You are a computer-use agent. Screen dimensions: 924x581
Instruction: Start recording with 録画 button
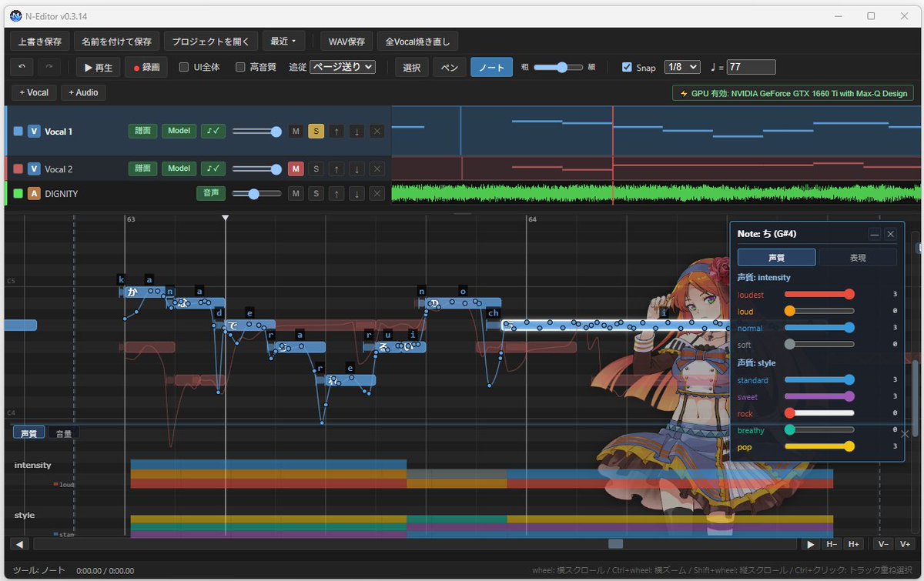tap(146, 67)
